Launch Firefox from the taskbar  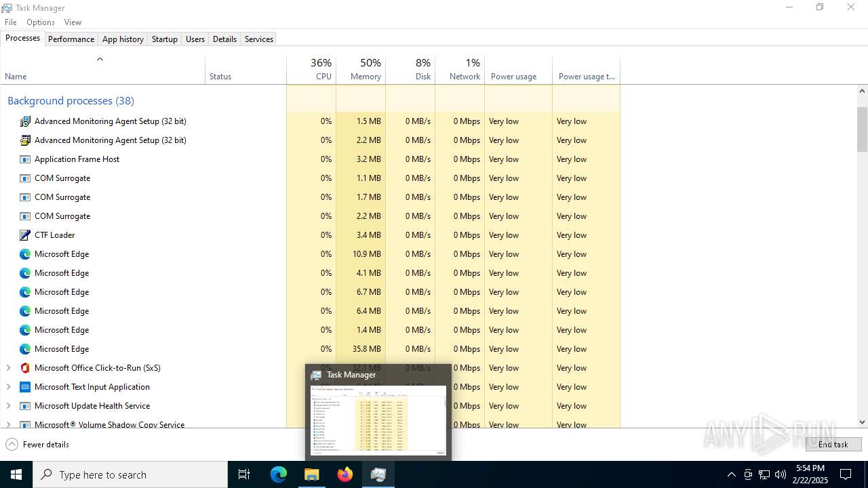click(345, 474)
